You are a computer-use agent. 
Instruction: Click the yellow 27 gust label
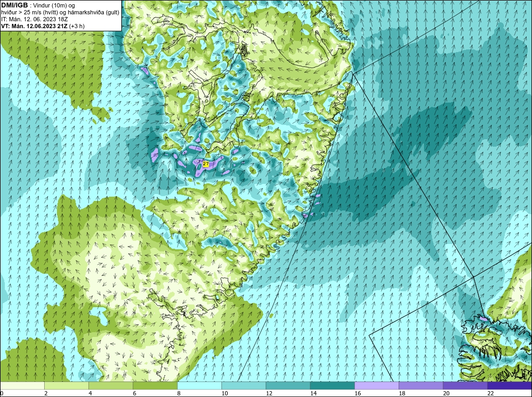click(205, 164)
